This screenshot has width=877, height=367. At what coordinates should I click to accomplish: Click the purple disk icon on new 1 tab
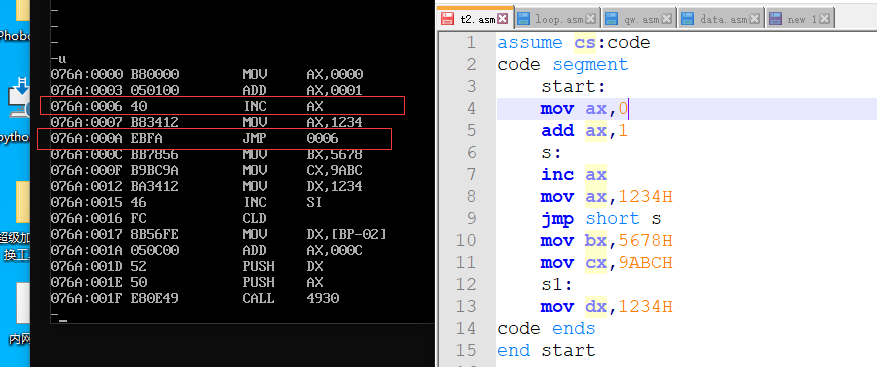775,18
